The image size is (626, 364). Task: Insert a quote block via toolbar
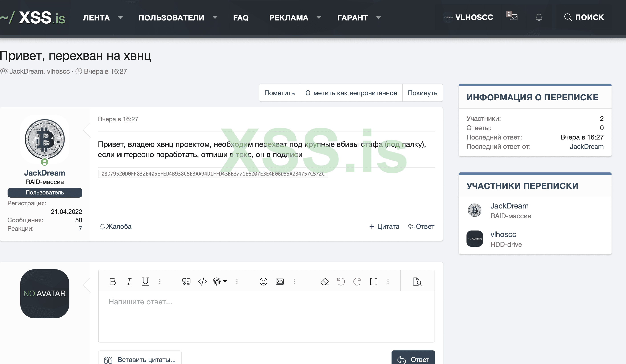[186, 281]
